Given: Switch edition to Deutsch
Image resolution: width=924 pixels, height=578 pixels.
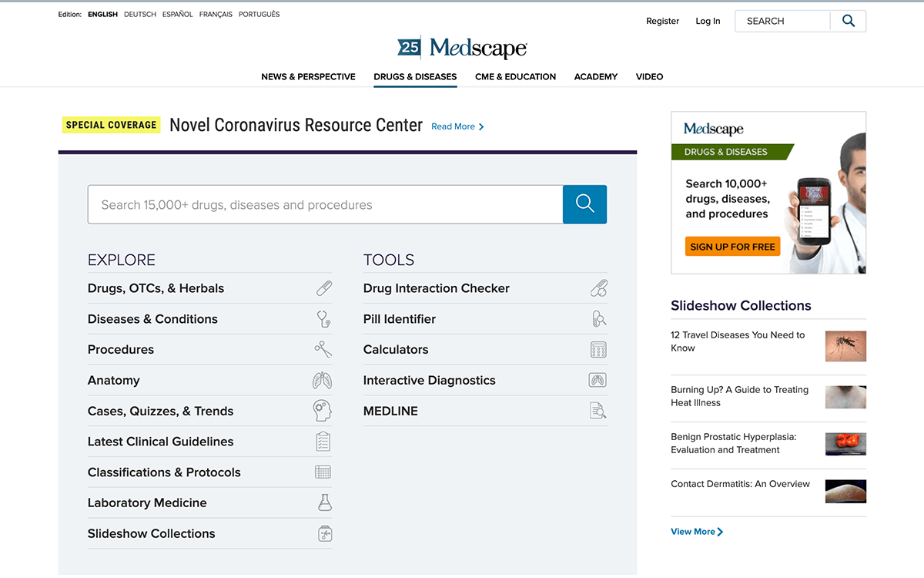Looking at the screenshot, I should 140,14.
